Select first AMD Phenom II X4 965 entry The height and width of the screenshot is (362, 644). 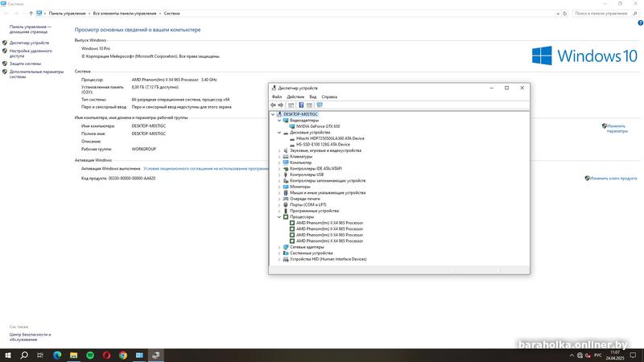[330, 223]
